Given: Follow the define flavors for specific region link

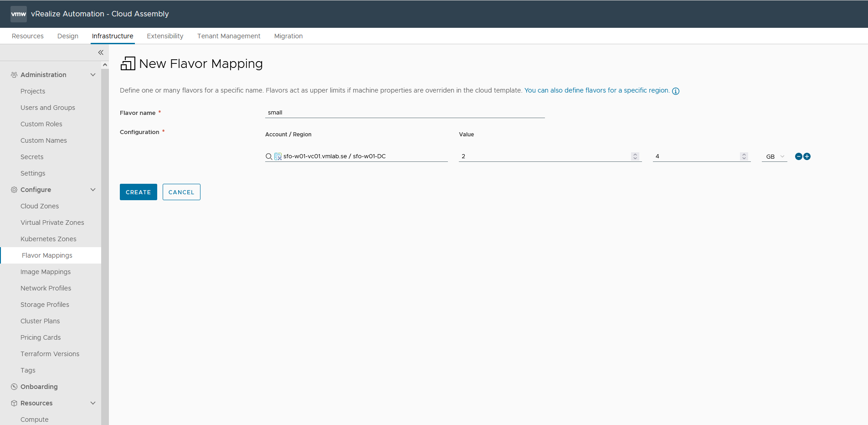Looking at the screenshot, I should tap(597, 90).
